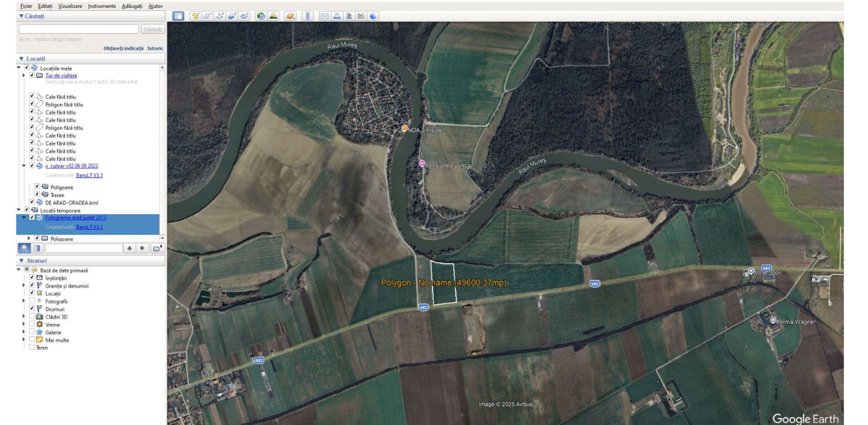This screenshot has height=425, width=868.
Task: Click the blue globe toolbar icon
Action: click(373, 16)
